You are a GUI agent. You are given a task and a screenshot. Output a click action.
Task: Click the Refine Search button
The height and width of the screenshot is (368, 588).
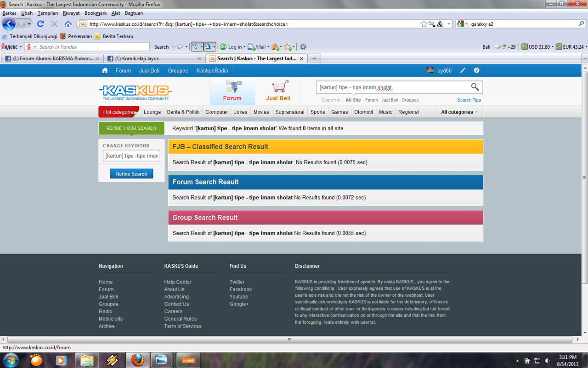(131, 174)
